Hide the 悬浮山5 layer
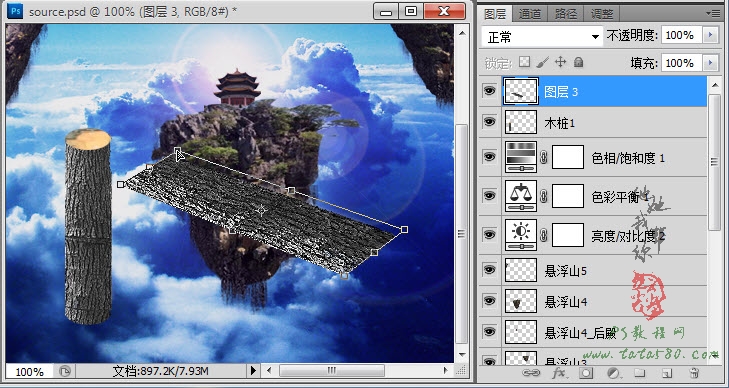Screen dimensions: 729x388 tap(489, 270)
